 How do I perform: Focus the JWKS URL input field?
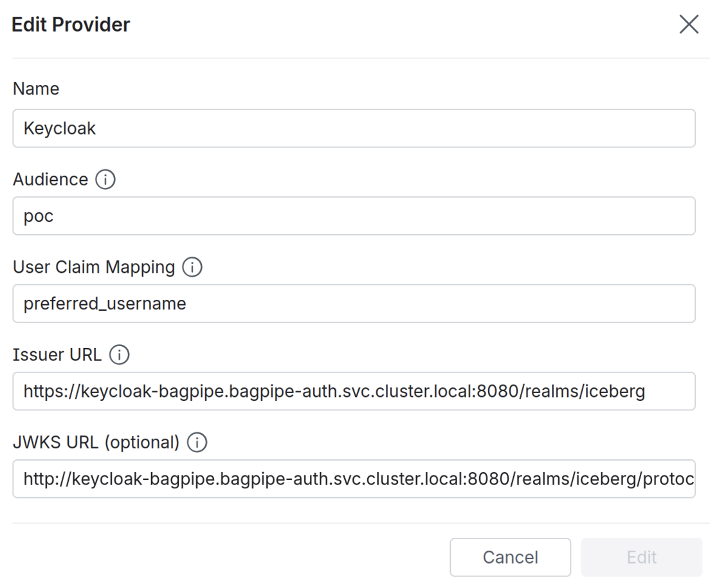coord(354,479)
